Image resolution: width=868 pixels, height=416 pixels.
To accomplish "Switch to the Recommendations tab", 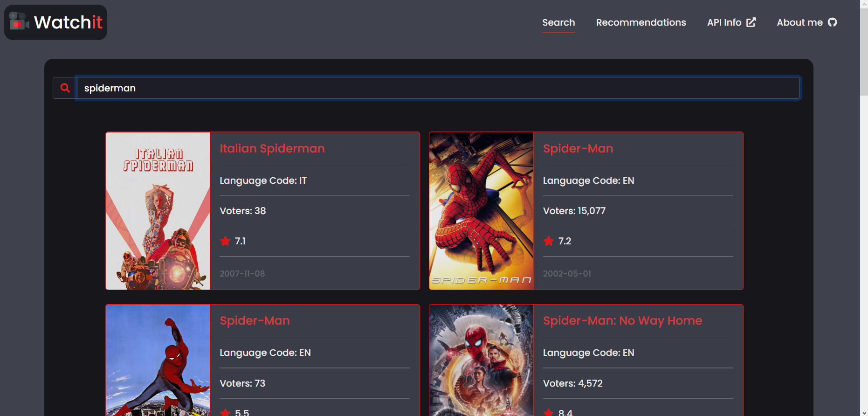I will [641, 22].
